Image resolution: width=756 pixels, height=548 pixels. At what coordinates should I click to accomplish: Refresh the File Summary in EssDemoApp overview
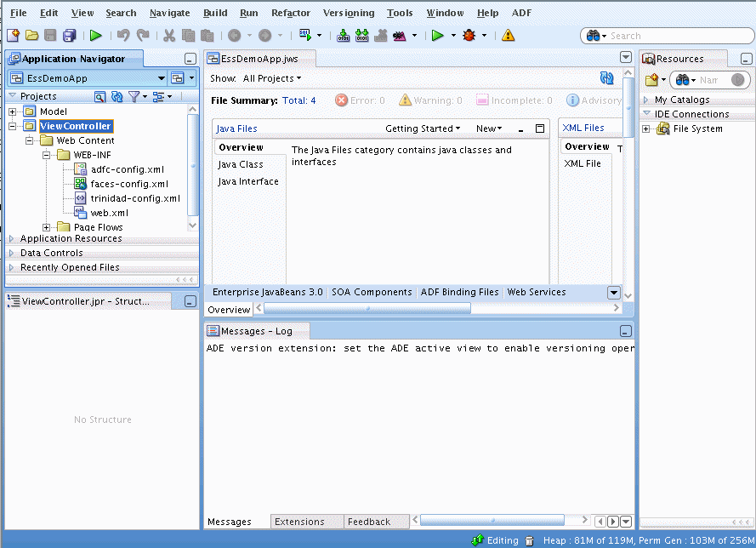pos(606,77)
